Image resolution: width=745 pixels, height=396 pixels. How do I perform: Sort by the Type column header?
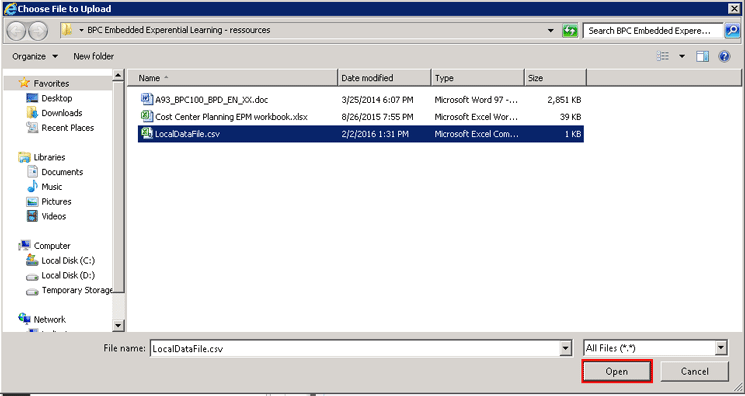pos(477,77)
